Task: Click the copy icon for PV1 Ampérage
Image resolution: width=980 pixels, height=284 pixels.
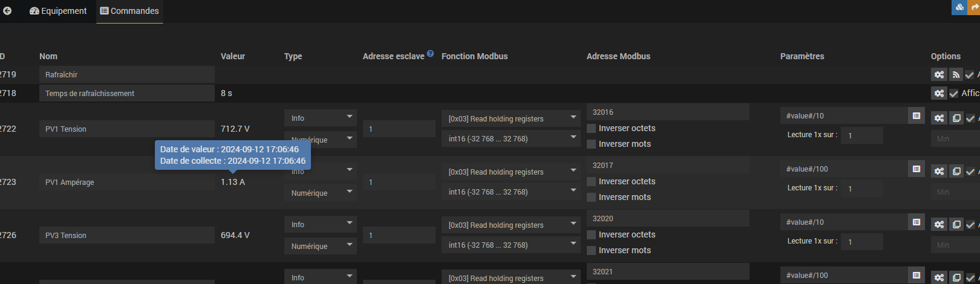Action: (x=956, y=172)
